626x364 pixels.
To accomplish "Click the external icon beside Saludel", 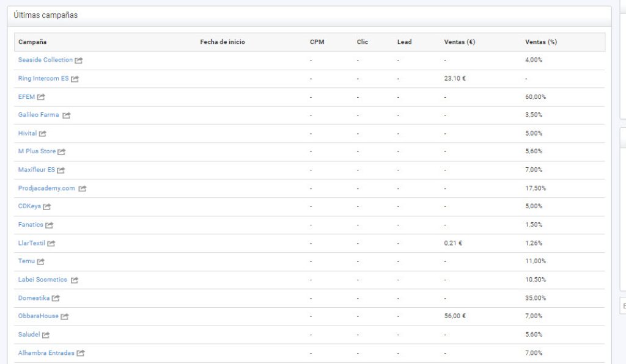I will [x=45, y=335].
